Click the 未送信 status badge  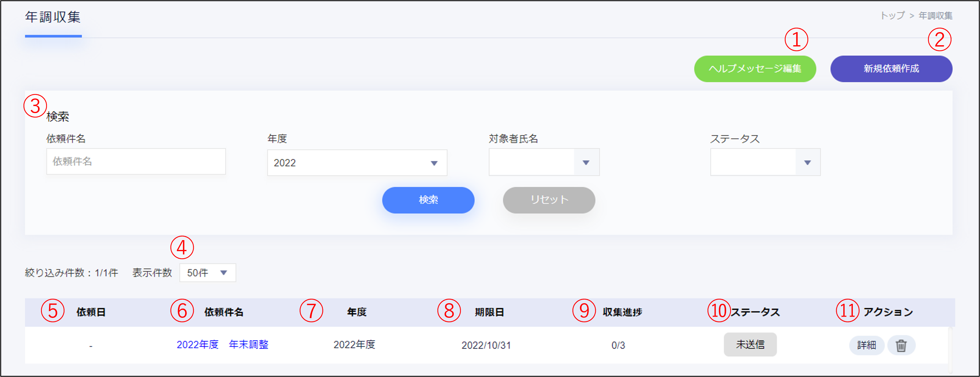pyautogui.click(x=750, y=345)
